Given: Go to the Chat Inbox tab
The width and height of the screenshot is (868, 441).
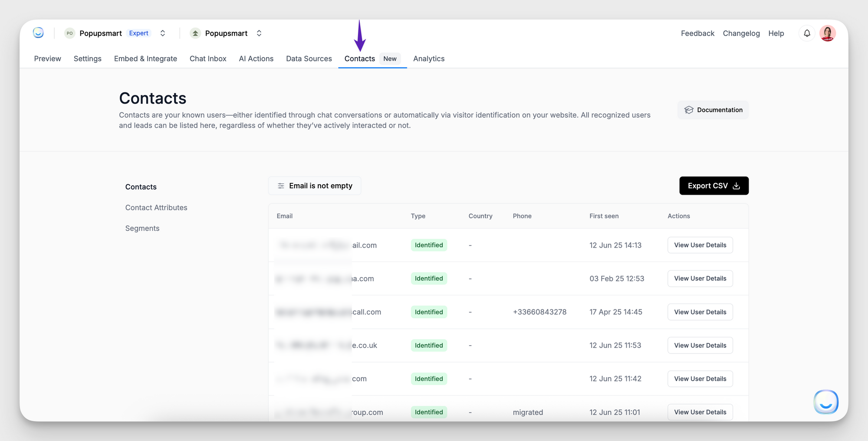Looking at the screenshot, I should coord(208,59).
